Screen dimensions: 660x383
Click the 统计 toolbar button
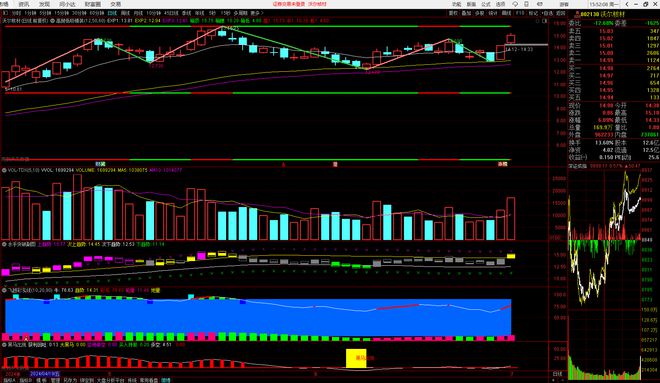[x=493, y=13]
